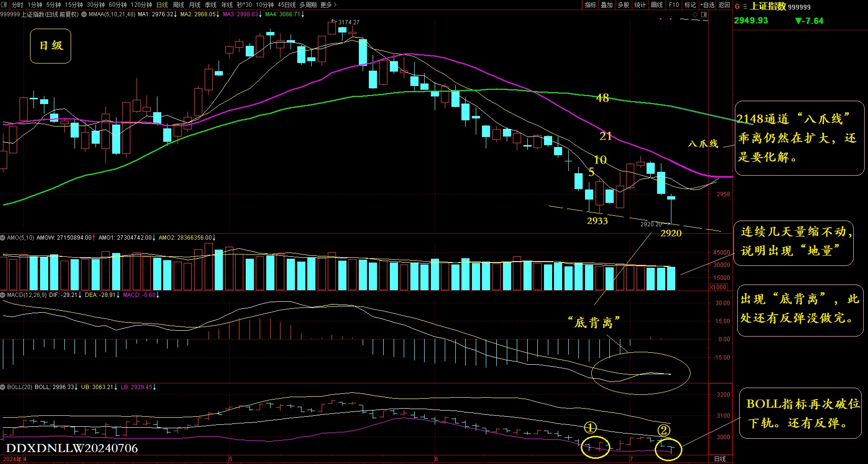Viewport: 868px width, 464px height.
Task: Select the 秒*30 period tab
Action: pyautogui.click(x=244, y=5)
